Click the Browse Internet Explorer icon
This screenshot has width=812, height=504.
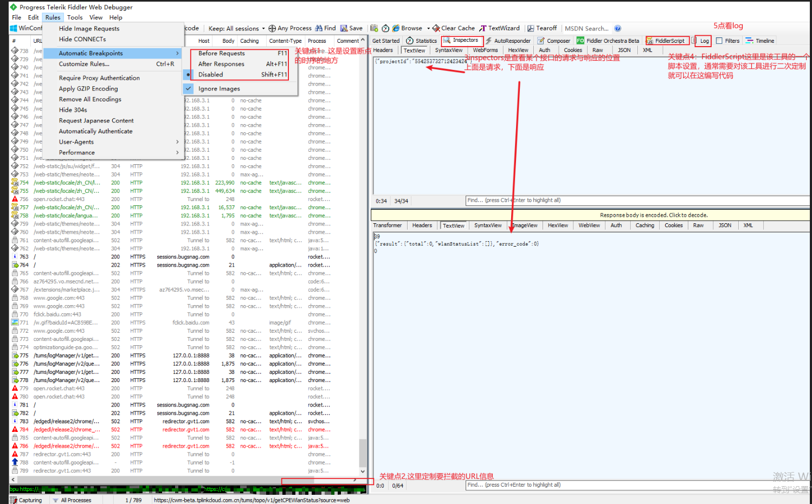pyautogui.click(x=396, y=28)
